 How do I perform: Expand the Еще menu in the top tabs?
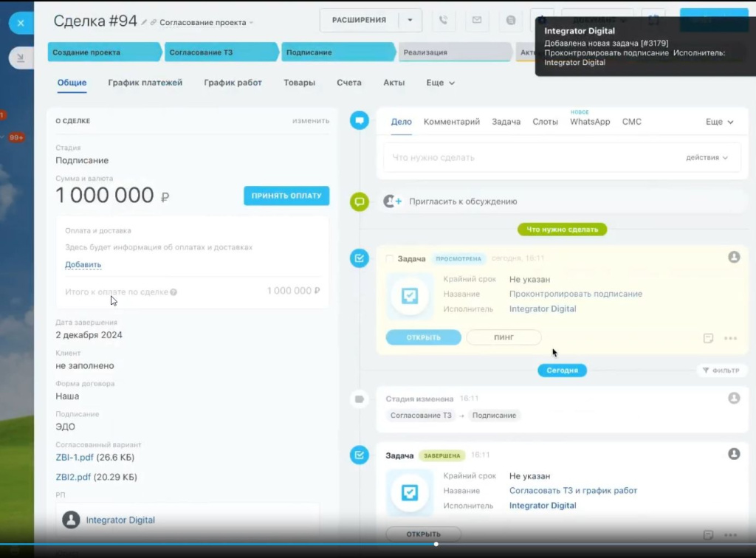(440, 83)
